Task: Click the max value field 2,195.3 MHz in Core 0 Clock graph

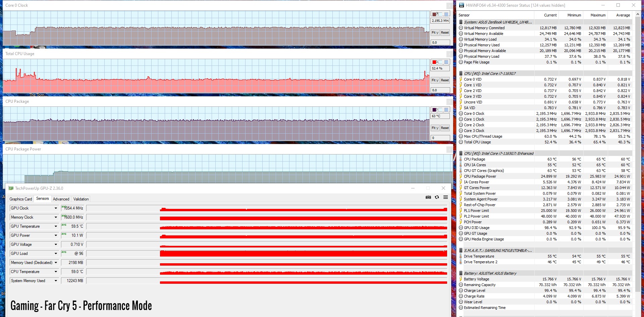Action: [x=440, y=21]
